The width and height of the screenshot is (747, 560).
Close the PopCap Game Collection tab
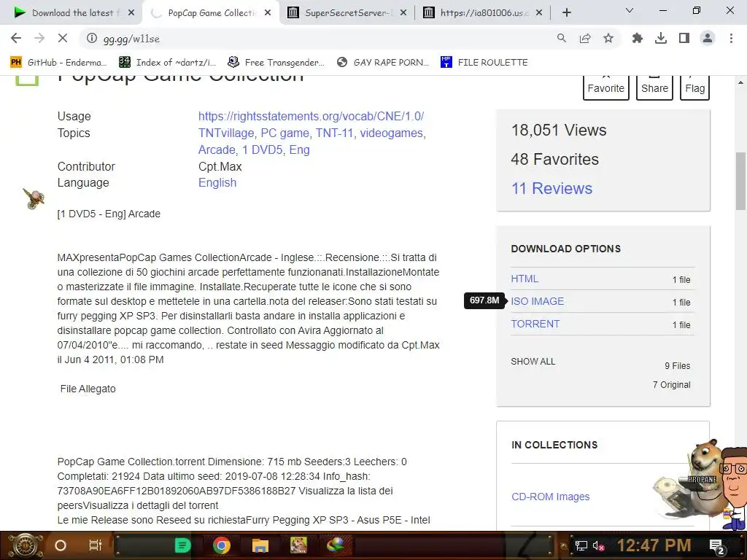(x=268, y=13)
